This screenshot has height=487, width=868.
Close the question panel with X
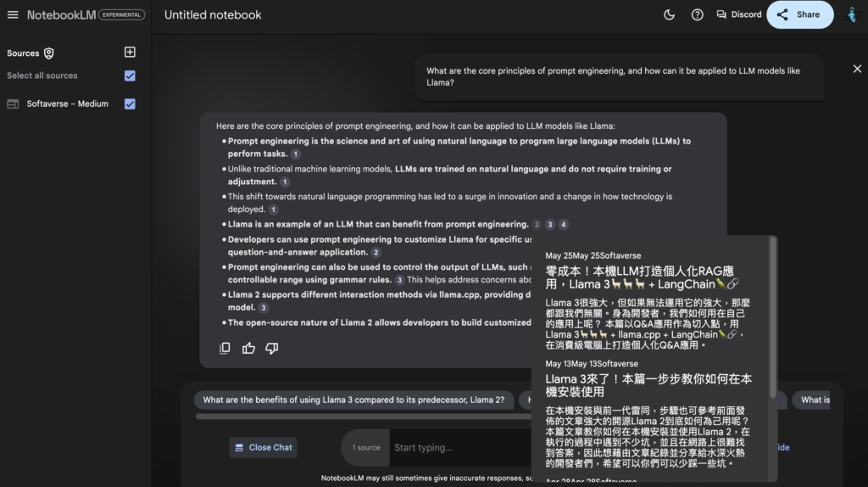(x=857, y=69)
